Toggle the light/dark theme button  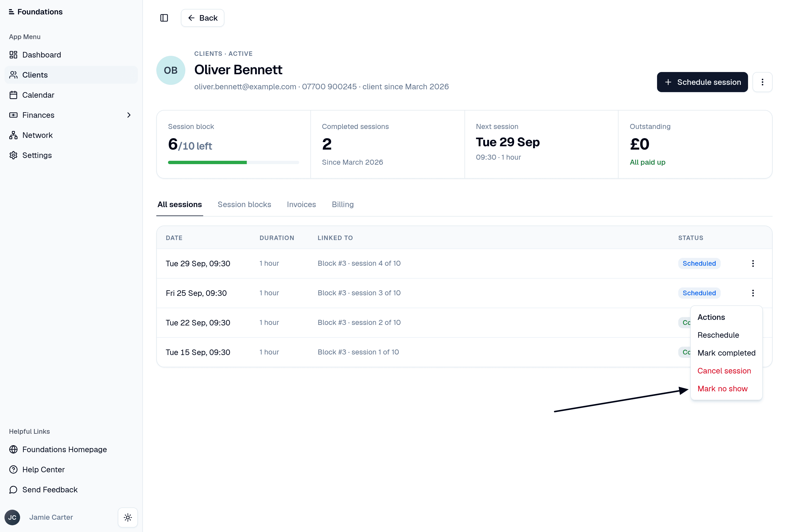[x=128, y=517]
